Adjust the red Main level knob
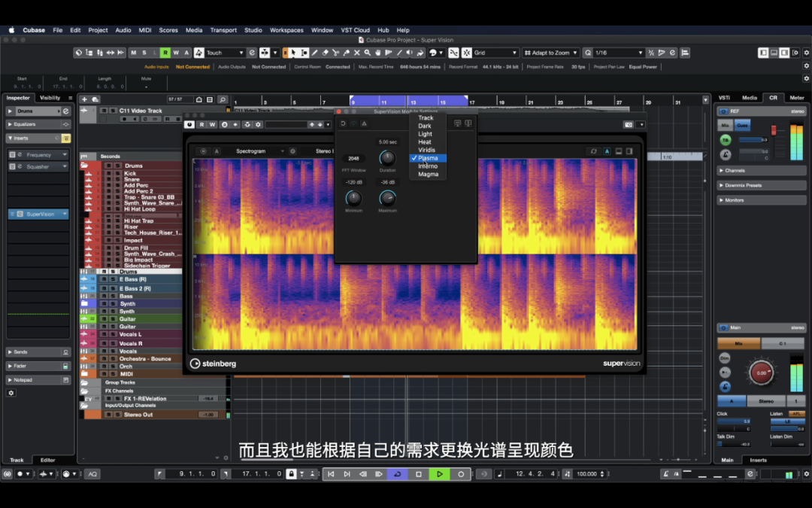Image resolution: width=812 pixels, height=508 pixels. [x=761, y=373]
